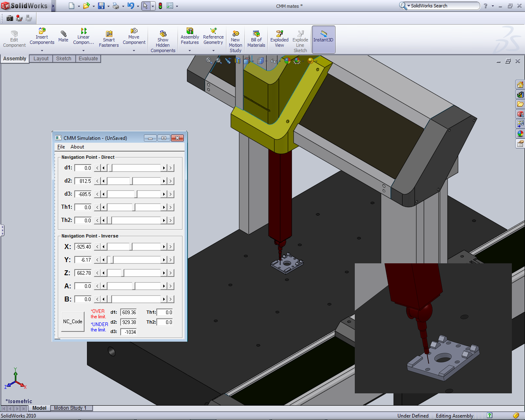Click the d1 value input field
The height and width of the screenshot is (420, 525).
click(x=83, y=168)
